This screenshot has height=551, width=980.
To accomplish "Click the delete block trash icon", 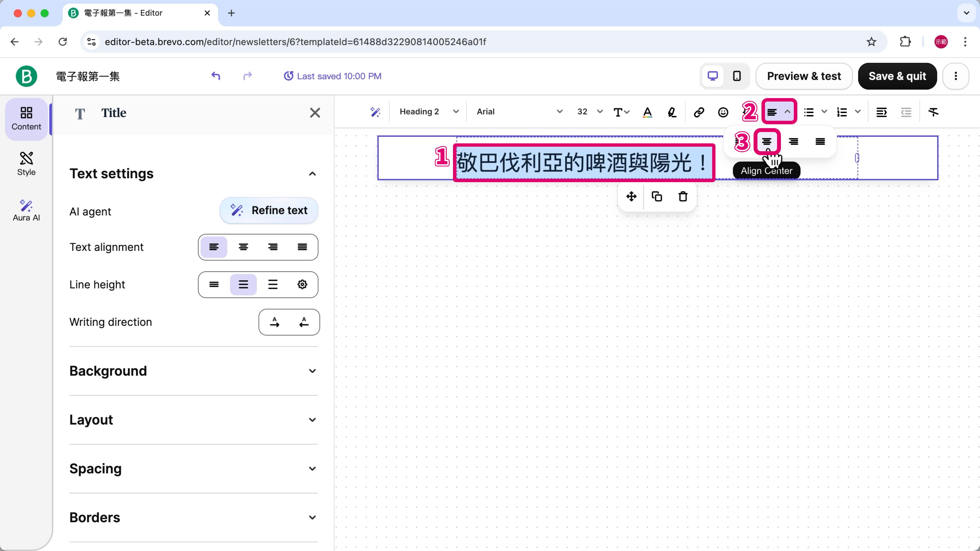I will [x=683, y=197].
